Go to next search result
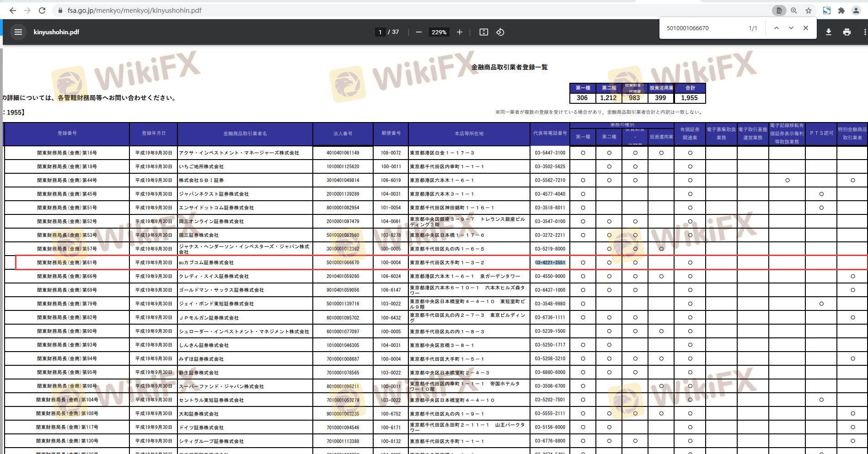 pos(791,28)
